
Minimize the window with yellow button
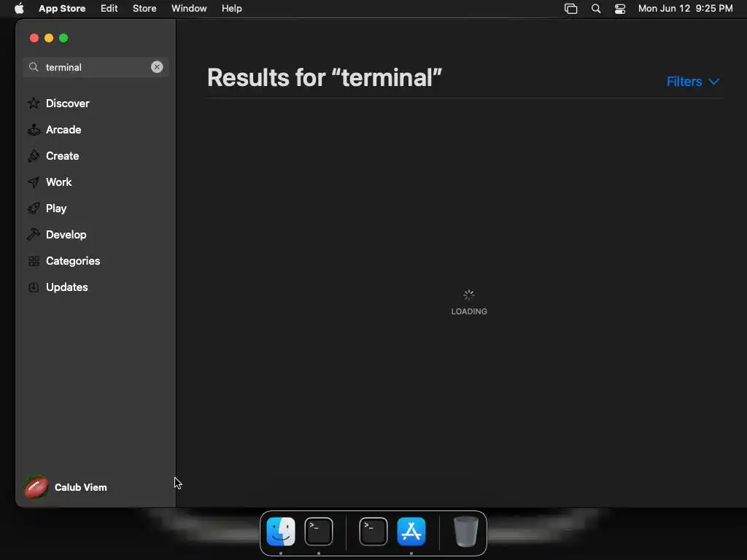click(49, 38)
